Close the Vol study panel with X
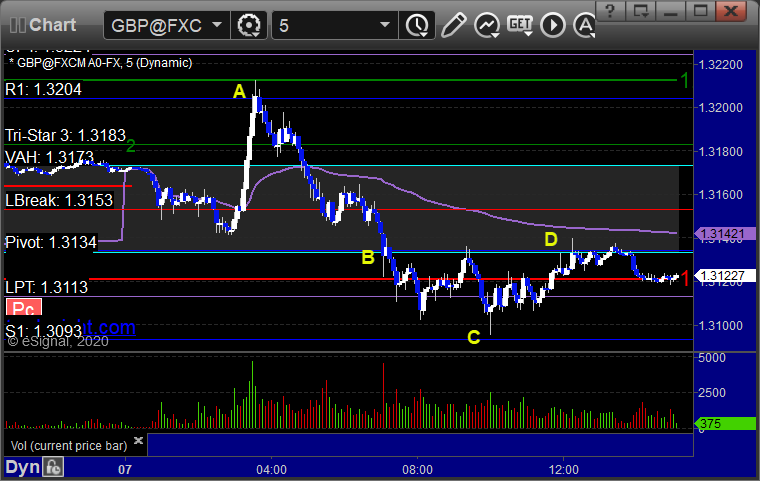This screenshot has width=760, height=481. coord(138,440)
